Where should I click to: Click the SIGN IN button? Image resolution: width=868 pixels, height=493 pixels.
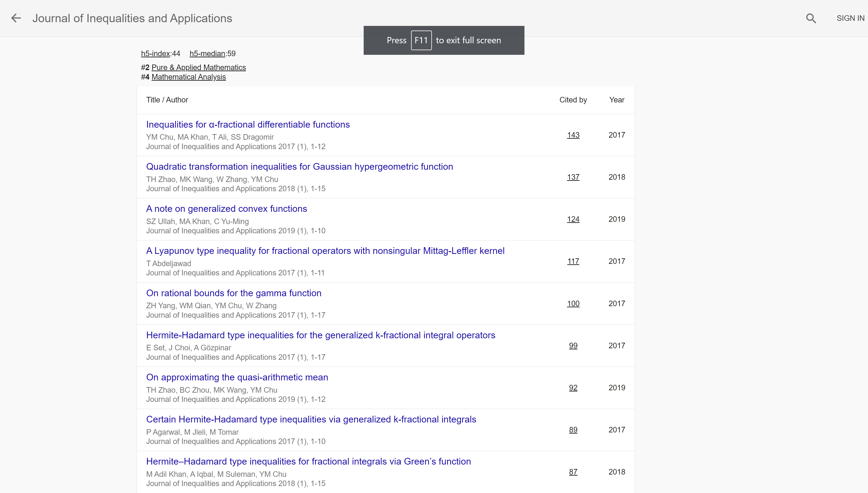coord(850,18)
